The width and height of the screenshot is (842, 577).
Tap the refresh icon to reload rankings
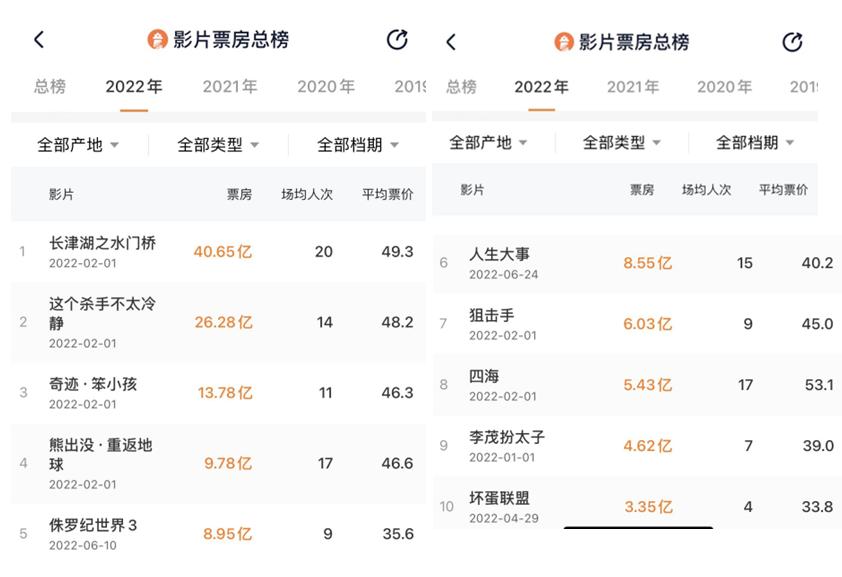[x=398, y=39]
